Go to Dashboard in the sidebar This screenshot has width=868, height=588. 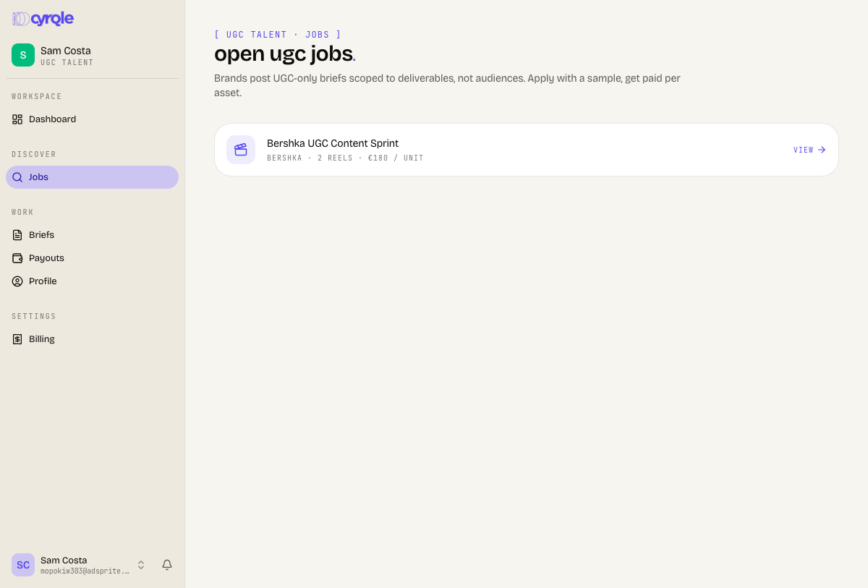coord(92,119)
